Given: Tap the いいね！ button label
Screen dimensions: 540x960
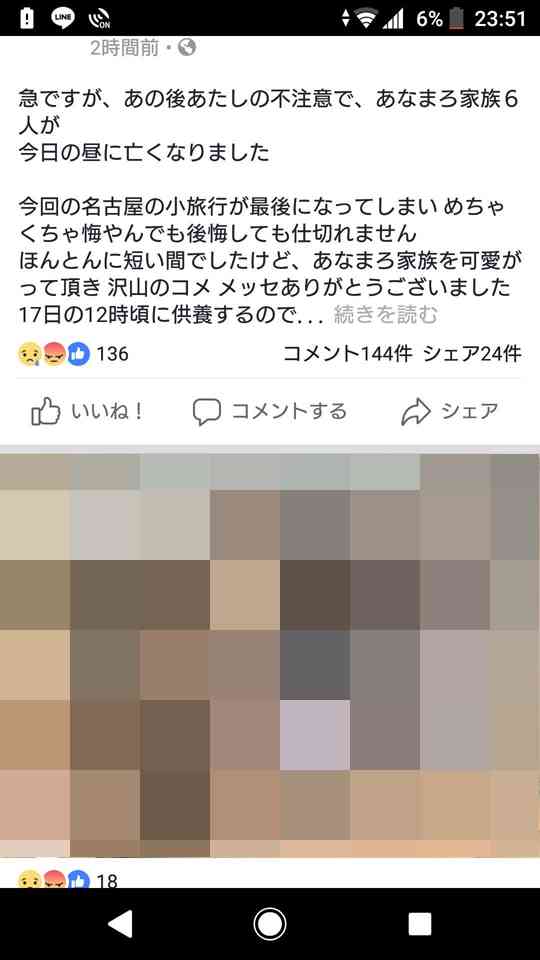Looking at the screenshot, I should (x=107, y=411).
